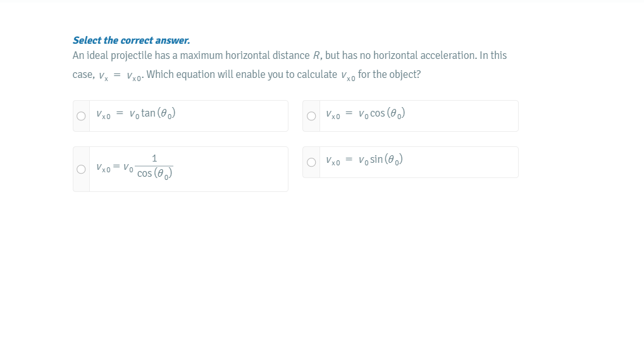The height and width of the screenshot is (344, 644).
Task: Click the vx0 = v₀cos(θ₀) equation text
Action: (366, 115)
